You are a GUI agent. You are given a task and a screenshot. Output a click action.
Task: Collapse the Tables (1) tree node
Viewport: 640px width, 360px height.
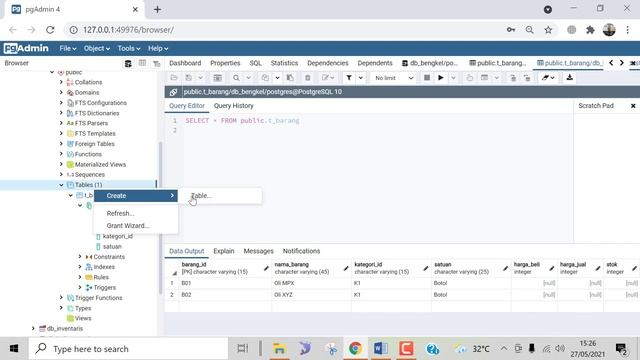click(61, 185)
